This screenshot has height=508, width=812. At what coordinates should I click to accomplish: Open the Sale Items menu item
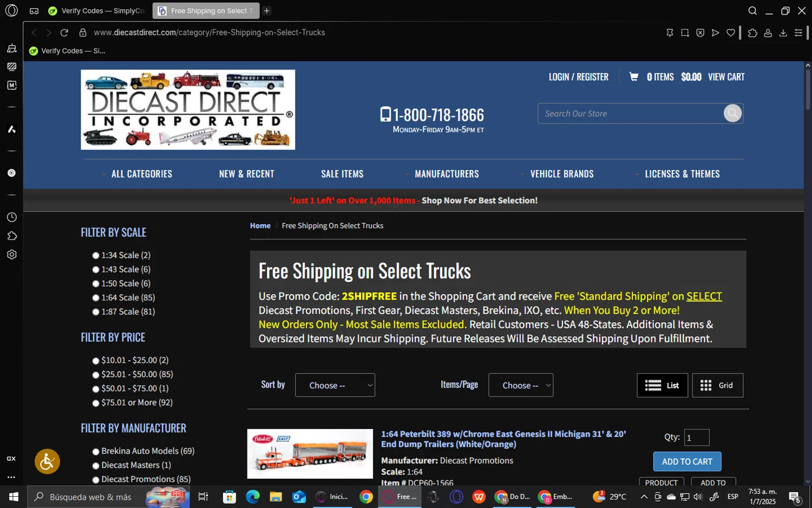tap(342, 174)
